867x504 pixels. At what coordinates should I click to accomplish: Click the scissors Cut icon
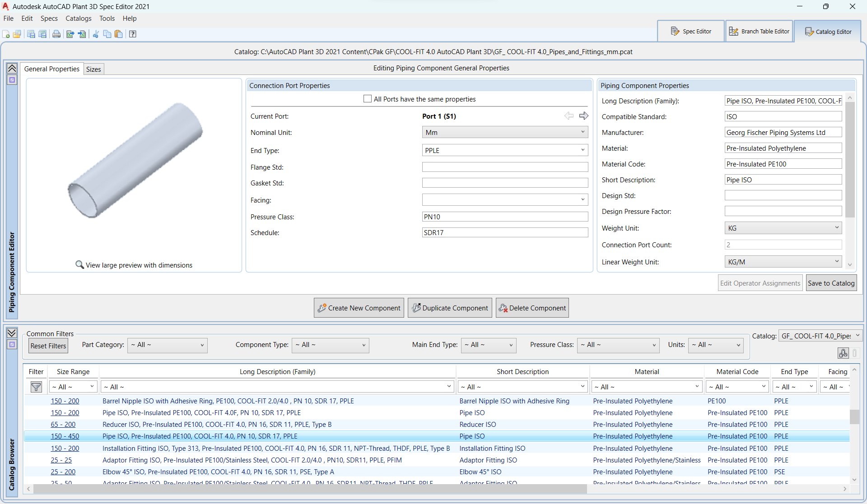point(96,34)
